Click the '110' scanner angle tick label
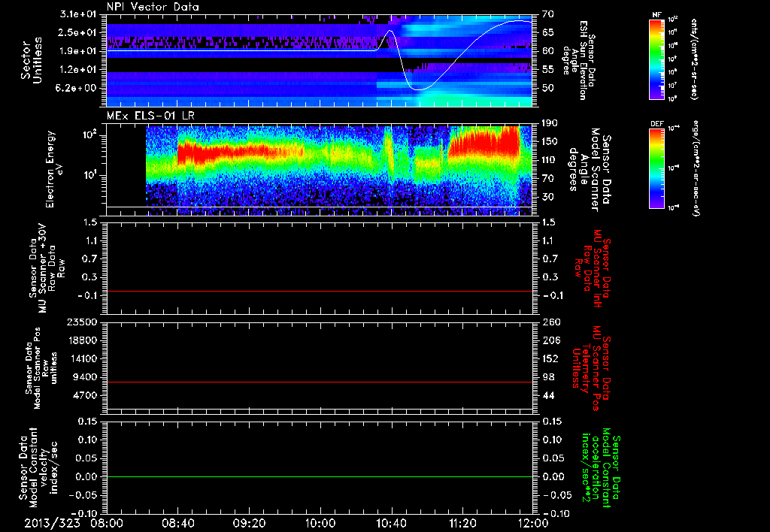Viewport: 770px width, 532px height. pyautogui.click(x=550, y=160)
